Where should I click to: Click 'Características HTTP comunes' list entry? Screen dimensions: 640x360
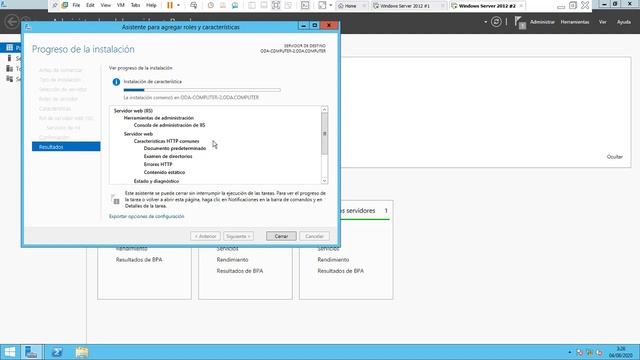coord(167,141)
